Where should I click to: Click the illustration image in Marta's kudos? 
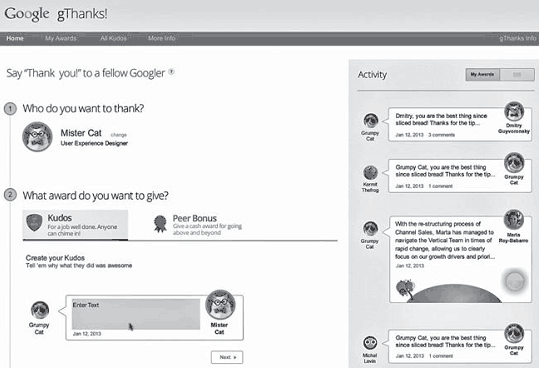[x=461, y=286]
